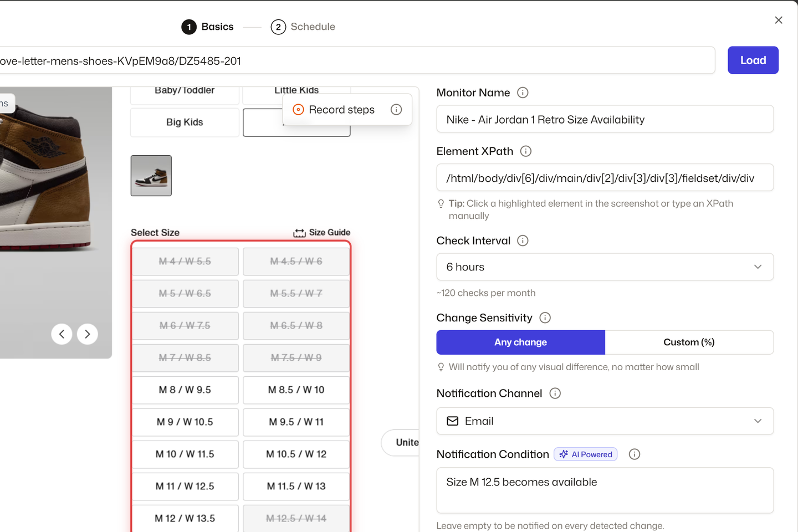Screen dimensions: 798x532
Task: Click the AI Powered badge
Action: click(586, 454)
